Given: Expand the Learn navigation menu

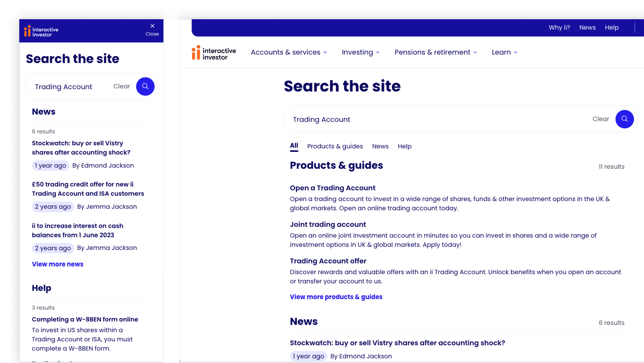Looking at the screenshot, I should point(504,52).
